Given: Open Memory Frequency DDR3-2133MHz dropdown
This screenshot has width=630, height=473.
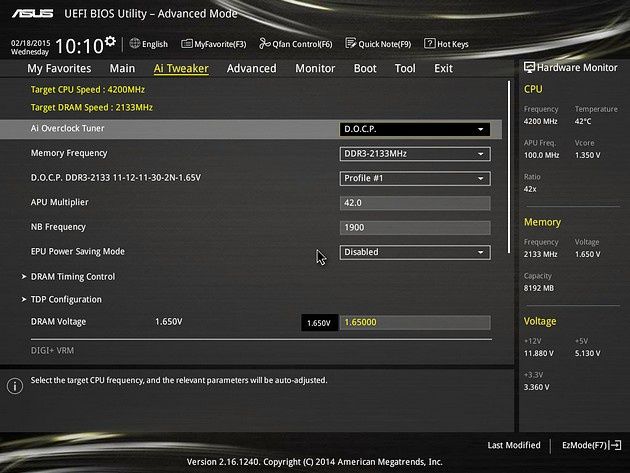Looking at the screenshot, I should click(x=415, y=154).
